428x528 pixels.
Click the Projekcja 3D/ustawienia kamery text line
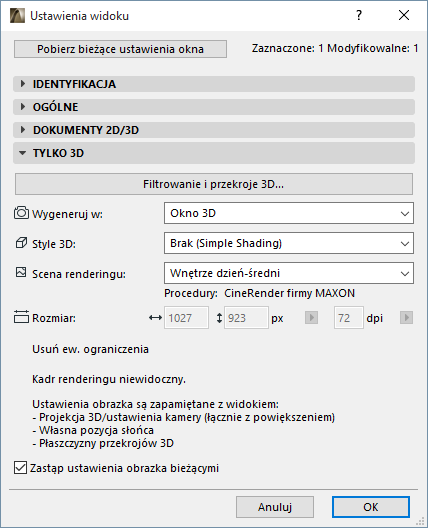184,417
